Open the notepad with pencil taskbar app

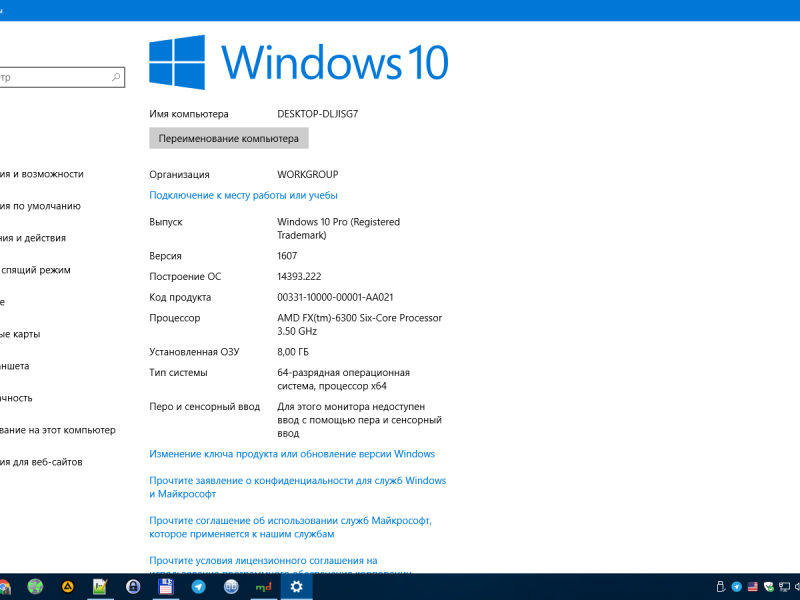coord(100,587)
